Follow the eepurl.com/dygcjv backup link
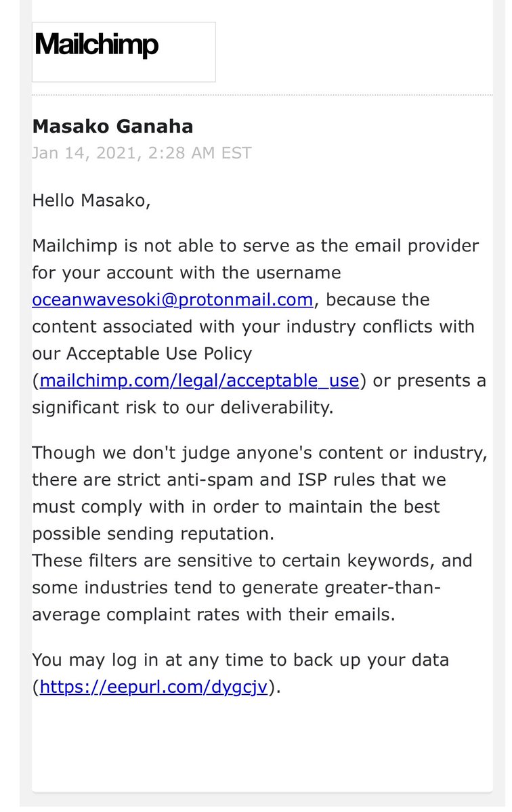Screen dimensions: 512x812 (x=154, y=687)
